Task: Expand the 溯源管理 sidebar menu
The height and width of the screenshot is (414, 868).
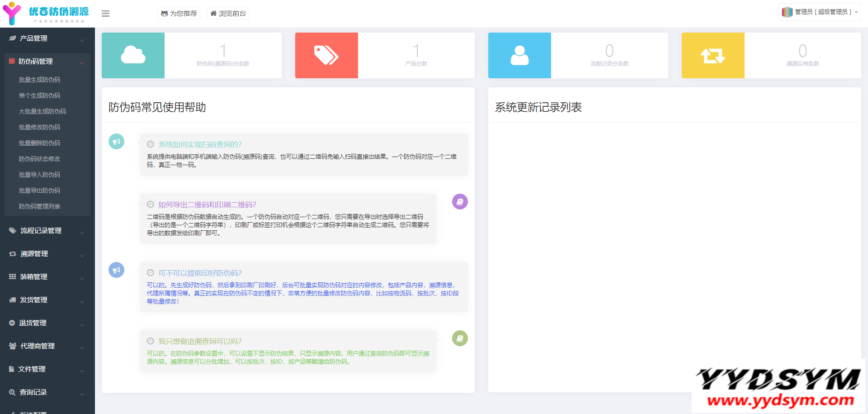Action: pyautogui.click(x=47, y=254)
